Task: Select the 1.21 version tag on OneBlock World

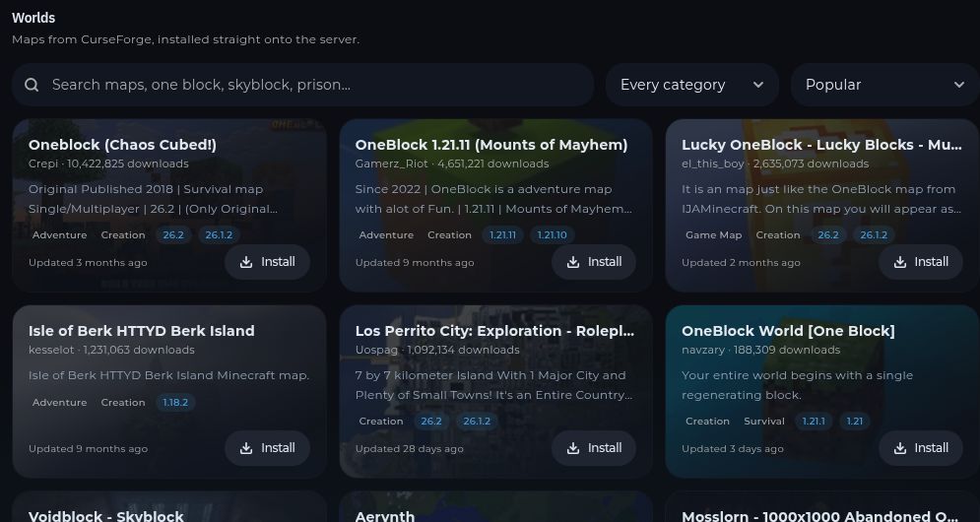Action: click(x=854, y=422)
